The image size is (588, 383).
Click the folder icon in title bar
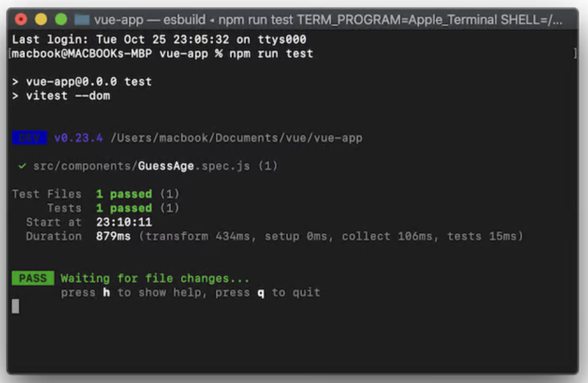pyautogui.click(x=82, y=19)
